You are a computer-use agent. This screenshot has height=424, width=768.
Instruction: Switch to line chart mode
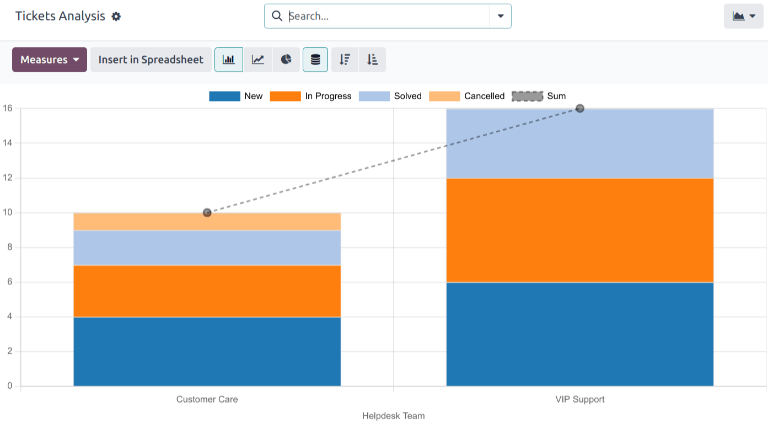pos(257,60)
